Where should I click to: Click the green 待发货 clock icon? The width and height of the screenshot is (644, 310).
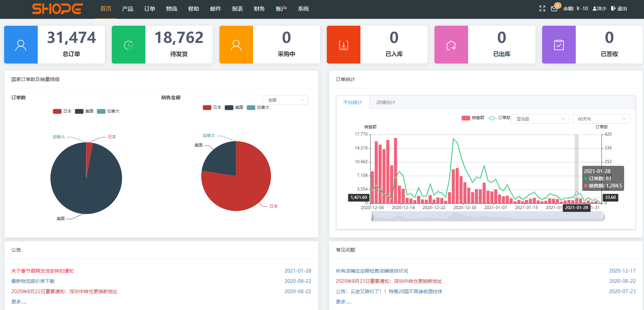pos(128,45)
